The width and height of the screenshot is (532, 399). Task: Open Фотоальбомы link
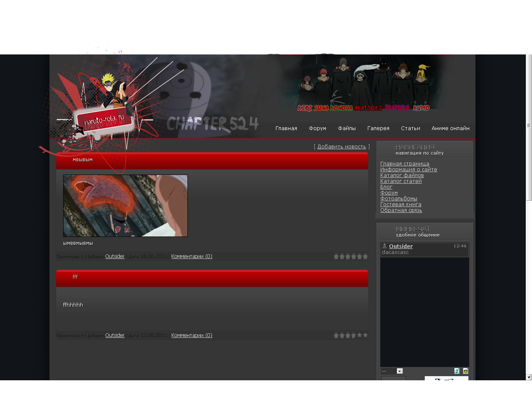[x=399, y=199]
